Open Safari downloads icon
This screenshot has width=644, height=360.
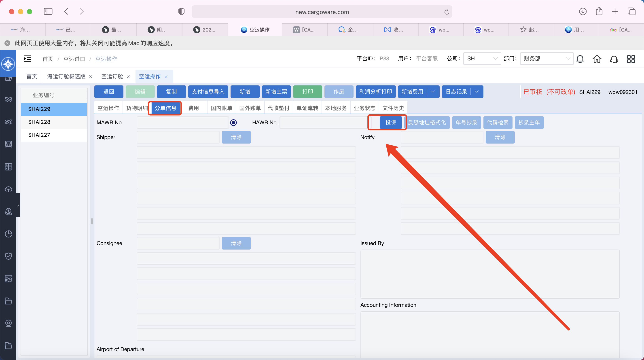tap(583, 11)
